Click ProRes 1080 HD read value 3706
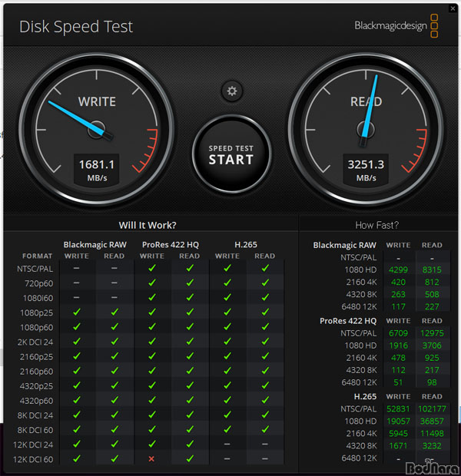The height and width of the screenshot is (476, 461). tap(432, 345)
